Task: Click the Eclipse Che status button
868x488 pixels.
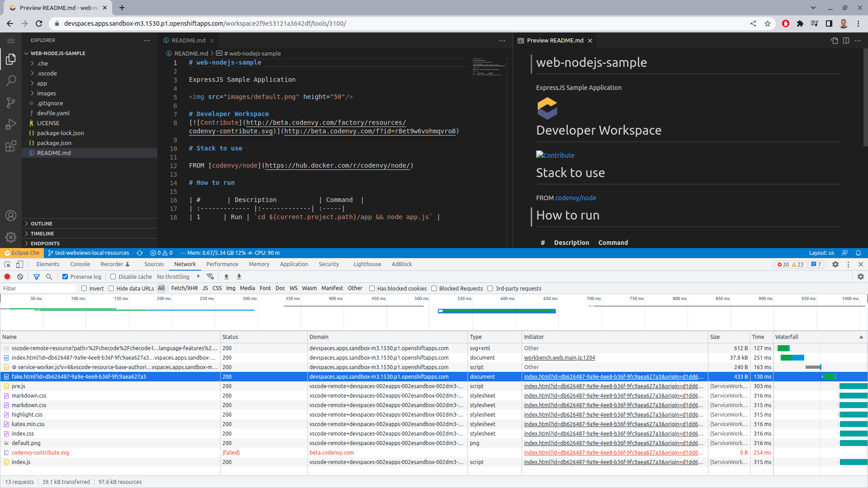Action: [x=22, y=253]
